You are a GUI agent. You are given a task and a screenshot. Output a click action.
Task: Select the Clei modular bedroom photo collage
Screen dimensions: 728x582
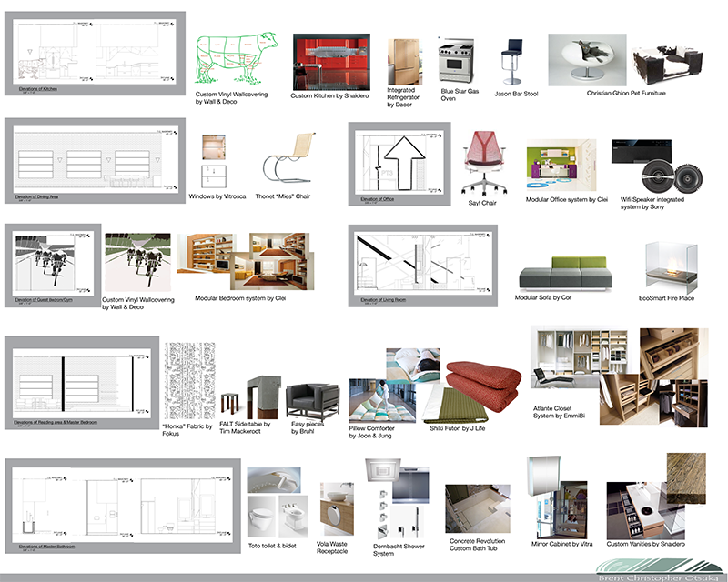(x=246, y=261)
